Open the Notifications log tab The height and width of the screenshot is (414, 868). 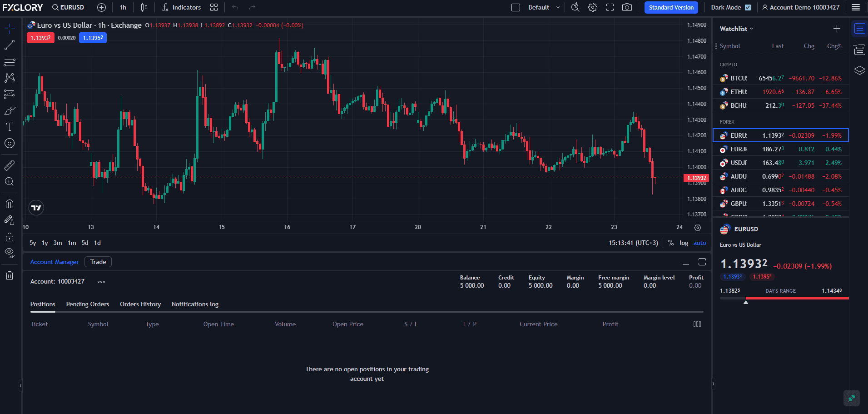(195, 304)
